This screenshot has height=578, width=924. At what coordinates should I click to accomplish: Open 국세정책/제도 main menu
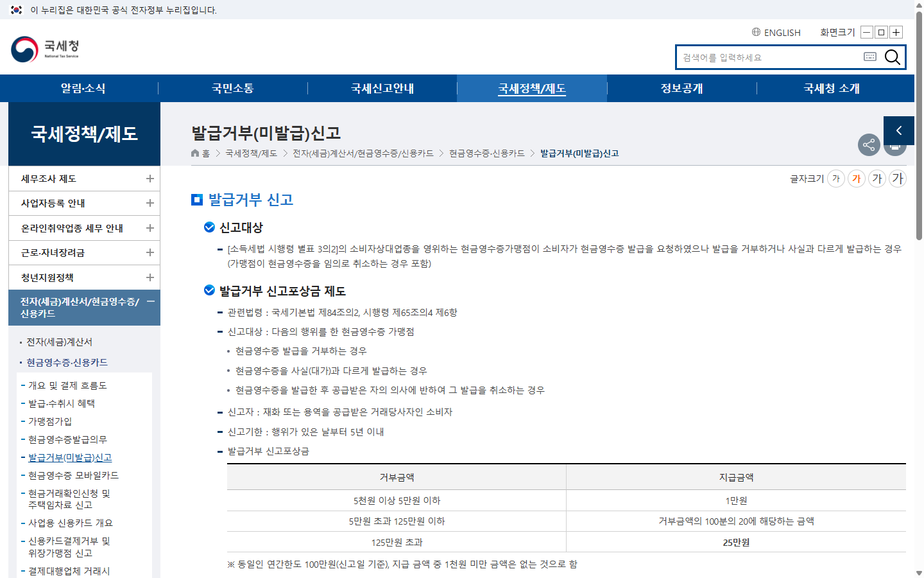pos(532,88)
